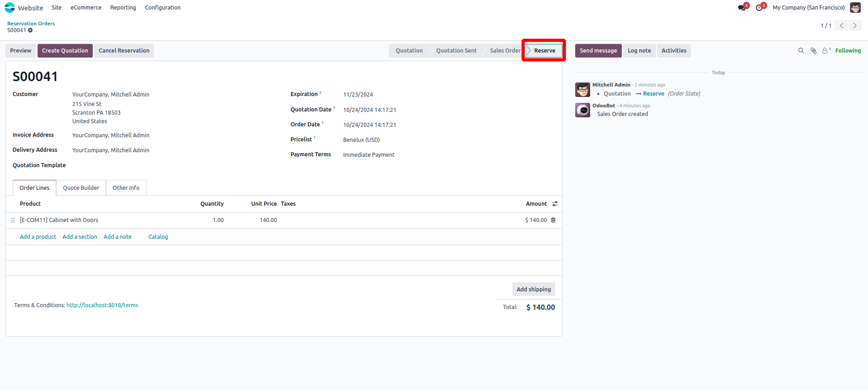Image resolution: width=868 pixels, height=391 pixels.
Task: Grab the drag handle of Cabinet line
Action: click(x=13, y=220)
